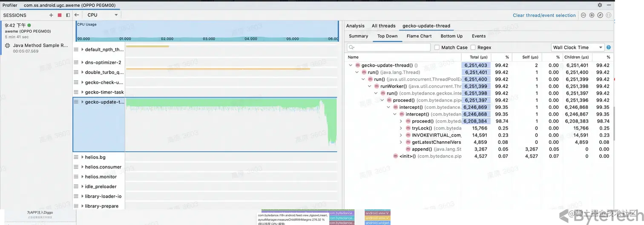Expand the gecko-timer-task thread row
The image size is (644, 225).
point(82,92)
